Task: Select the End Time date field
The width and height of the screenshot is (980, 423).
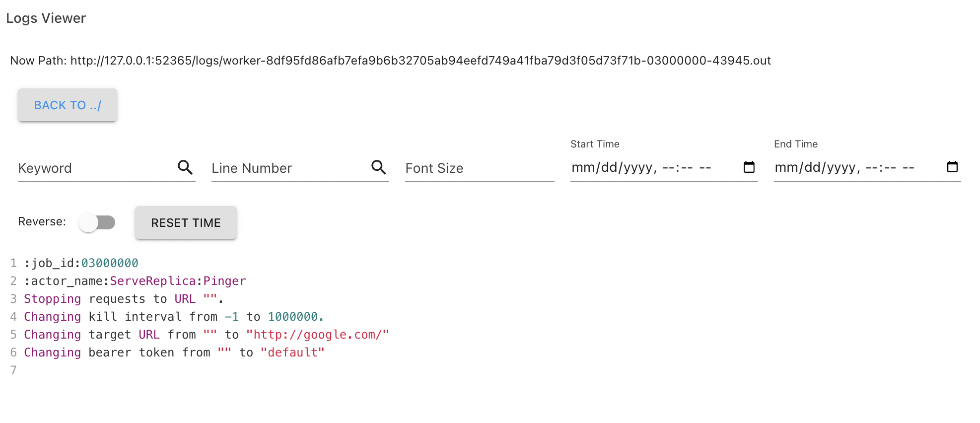Action: coord(844,167)
